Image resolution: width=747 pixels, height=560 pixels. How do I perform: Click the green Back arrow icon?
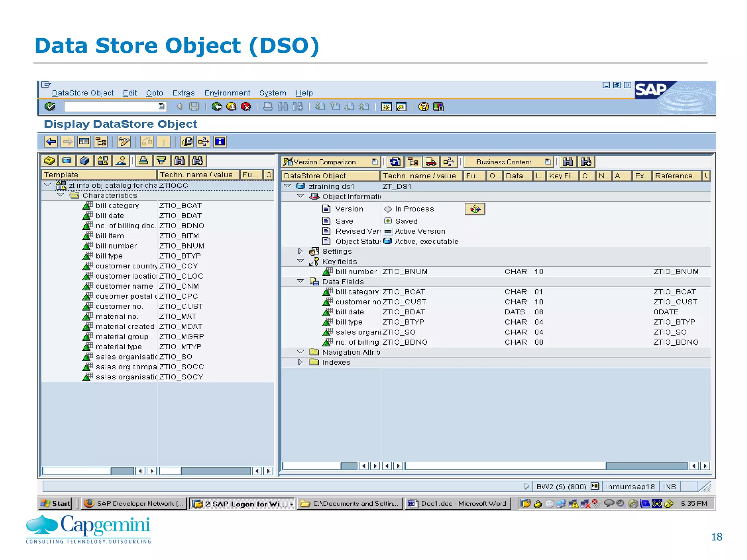tap(217, 106)
